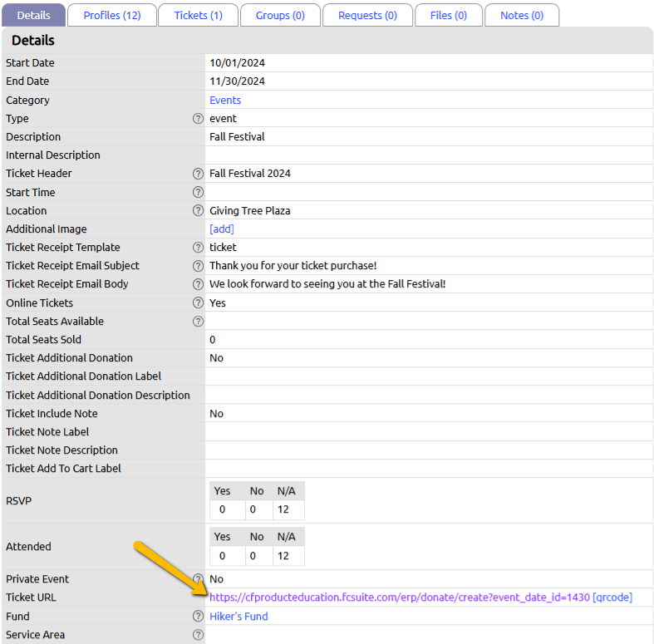The height and width of the screenshot is (644, 654).
Task: Click the RSVP N/A count of 12
Action: tap(283, 509)
